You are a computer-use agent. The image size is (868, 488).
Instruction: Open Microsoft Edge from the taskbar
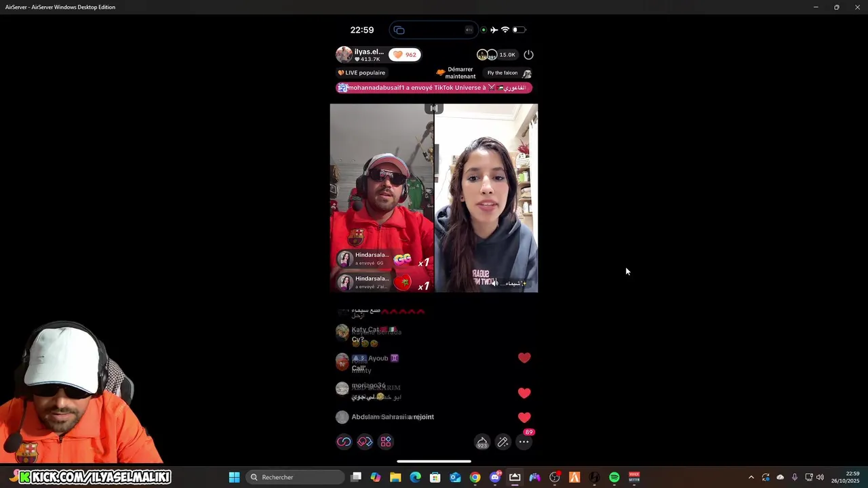click(416, 477)
